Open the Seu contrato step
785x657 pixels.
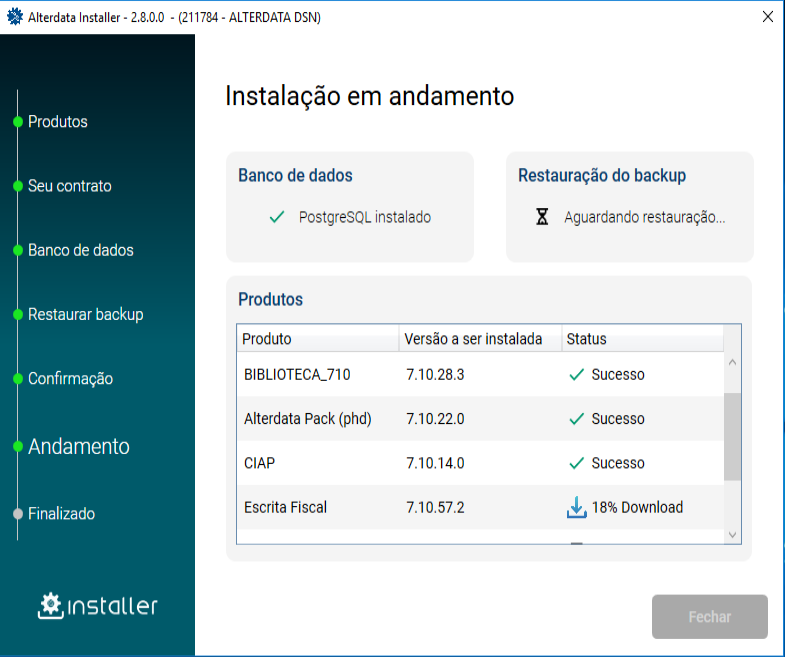pyautogui.click(x=70, y=186)
